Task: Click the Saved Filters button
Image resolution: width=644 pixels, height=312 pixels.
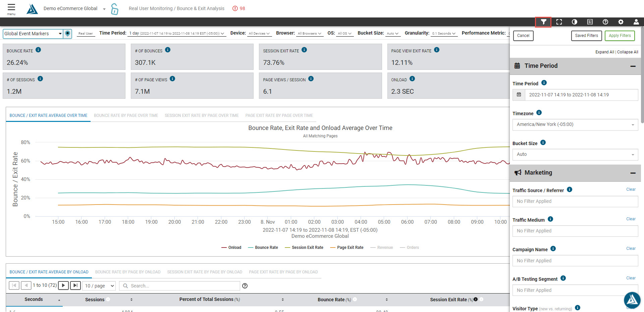Action: pos(586,36)
